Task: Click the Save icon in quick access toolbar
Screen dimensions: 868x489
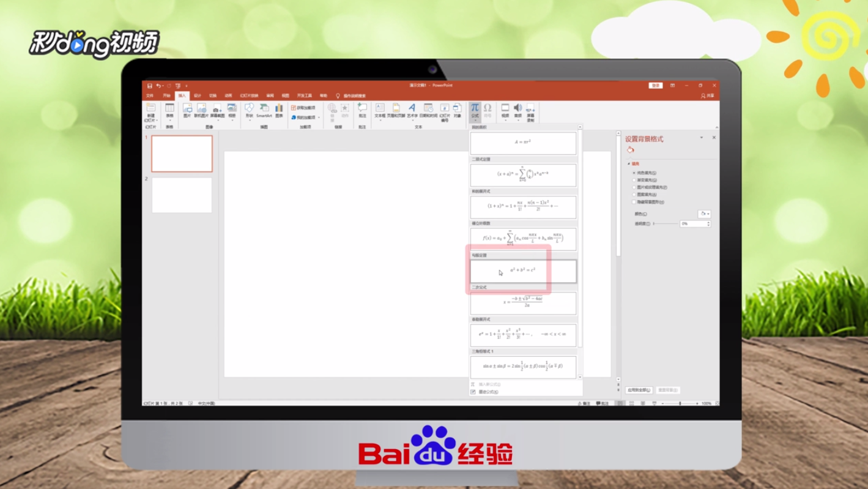Action: (149, 86)
